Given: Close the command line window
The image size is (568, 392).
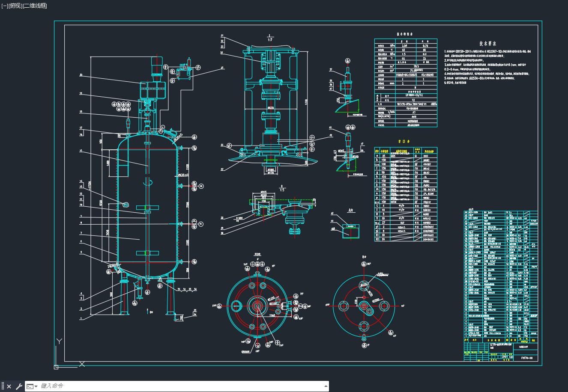Looking at the screenshot, I should [9, 386].
